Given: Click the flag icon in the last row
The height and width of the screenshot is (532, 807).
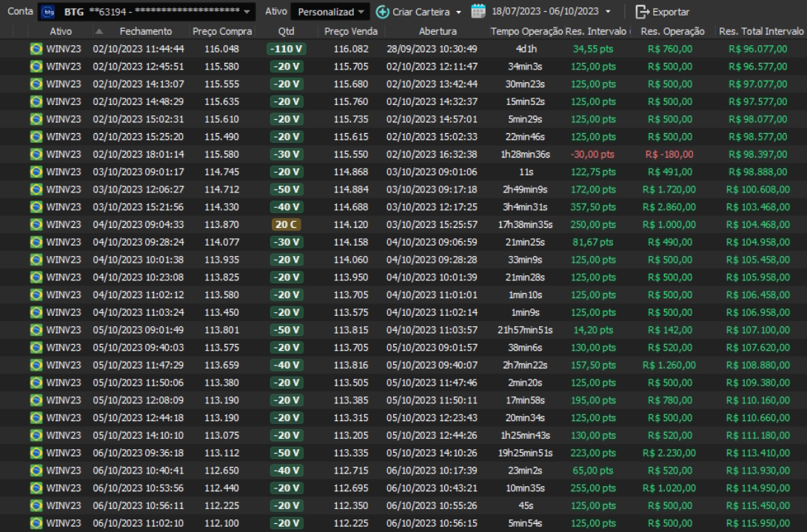Looking at the screenshot, I should point(36,523).
